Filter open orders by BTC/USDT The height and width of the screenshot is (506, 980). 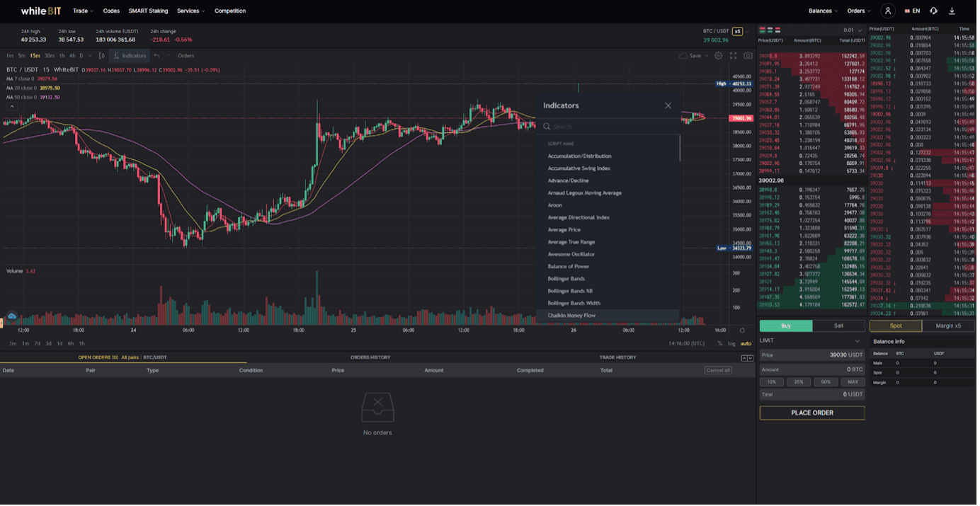[x=156, y=358]
